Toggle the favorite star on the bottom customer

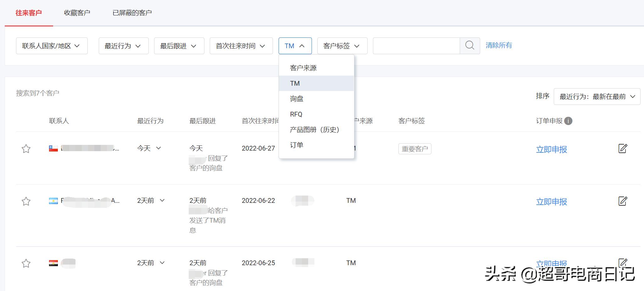[26, 264]
